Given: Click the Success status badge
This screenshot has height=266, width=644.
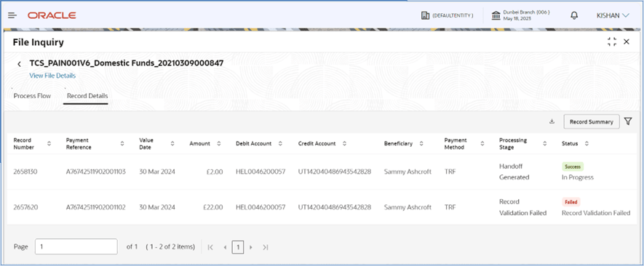Looking at the screenshot, I should pyautogui.click(x=573, y=166).
